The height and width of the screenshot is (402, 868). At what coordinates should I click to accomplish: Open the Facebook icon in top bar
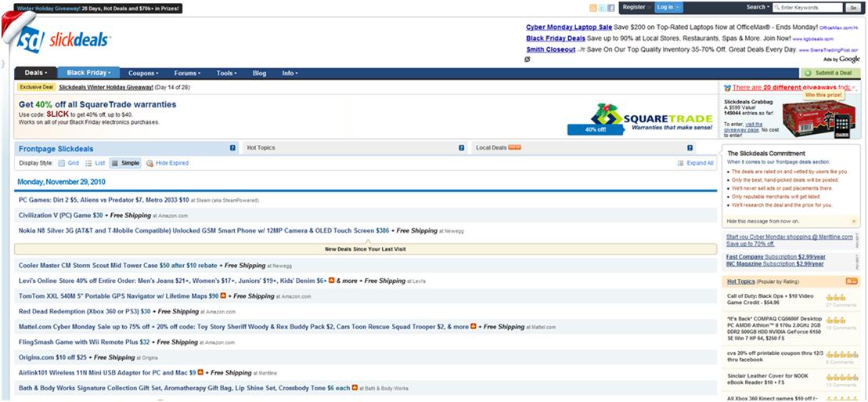[x=611, y=8]
